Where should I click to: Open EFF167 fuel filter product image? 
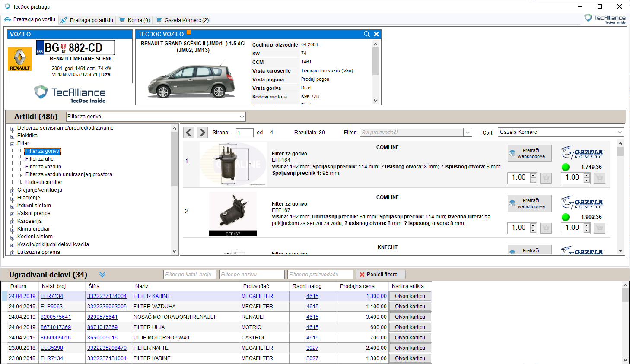pos(233,214)
